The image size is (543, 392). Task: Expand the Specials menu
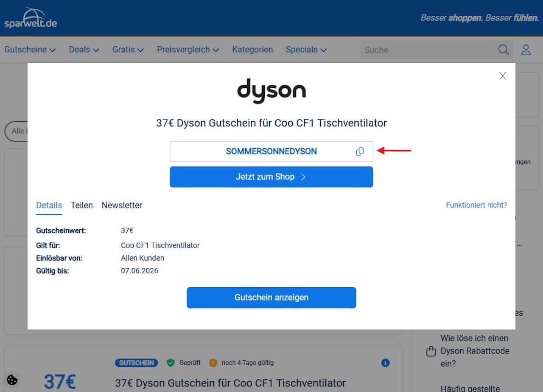click(x=306, y=50)
